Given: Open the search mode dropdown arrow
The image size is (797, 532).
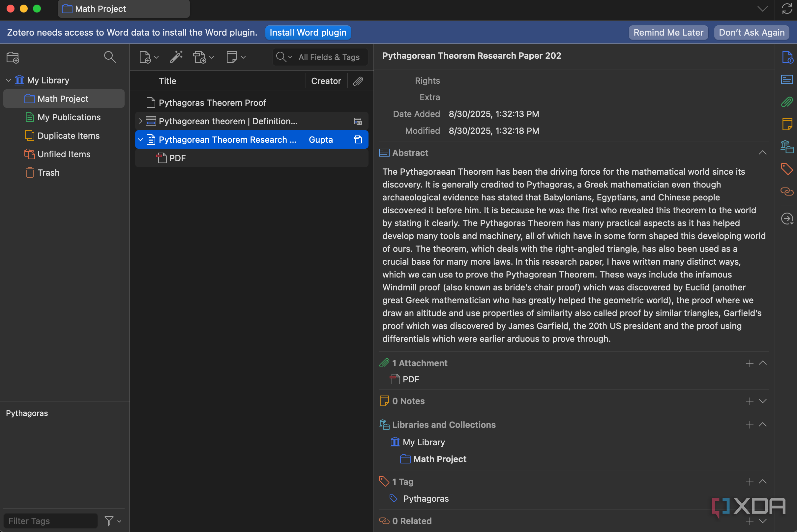Looking at the screenshot, I should pyautogui.click(x=290, y=57).
